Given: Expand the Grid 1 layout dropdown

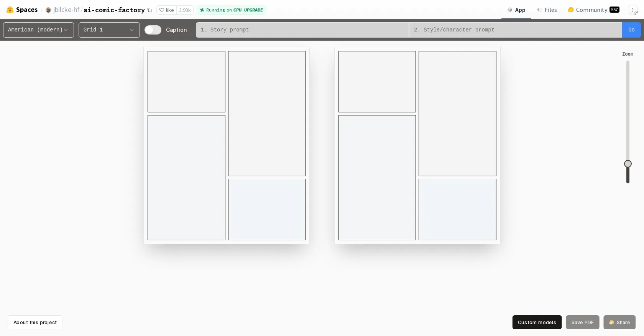Looking at the screenshot, I should [x=109, y=30].
